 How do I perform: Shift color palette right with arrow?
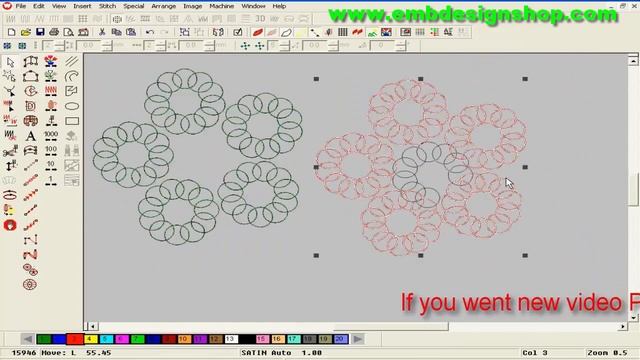click(x=358, y=339)
